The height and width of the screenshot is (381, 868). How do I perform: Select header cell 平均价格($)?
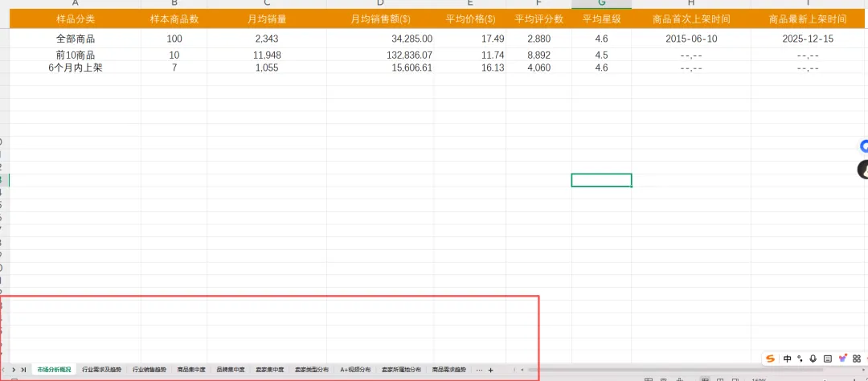tap(470, 19)
